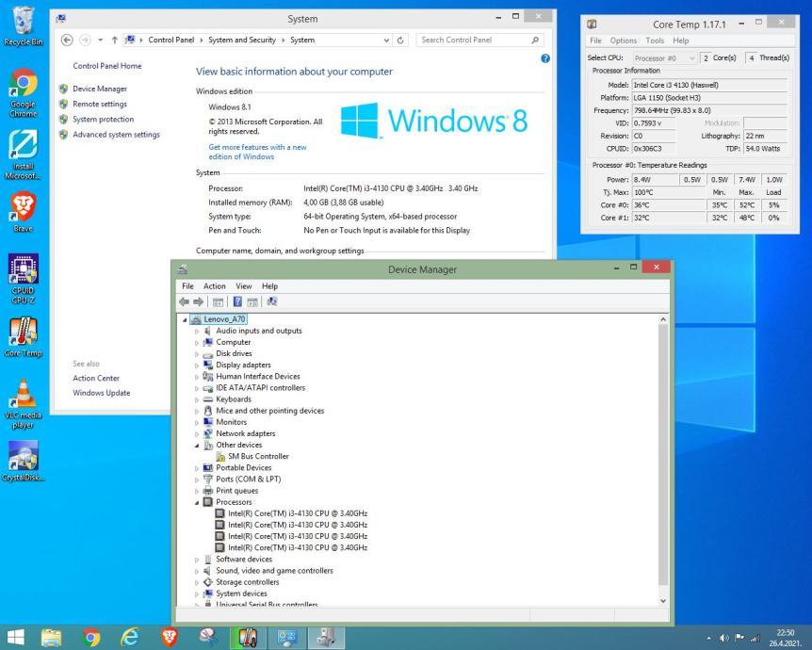Select the SM Bus Controller device
Screen dimensions: 812x650
point(258,456)
